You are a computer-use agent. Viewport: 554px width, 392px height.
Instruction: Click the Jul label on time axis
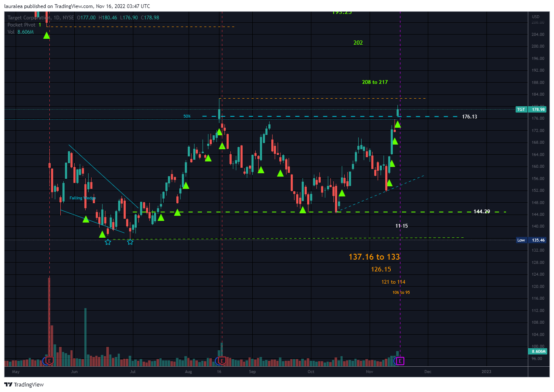click(x=133, y=372)
